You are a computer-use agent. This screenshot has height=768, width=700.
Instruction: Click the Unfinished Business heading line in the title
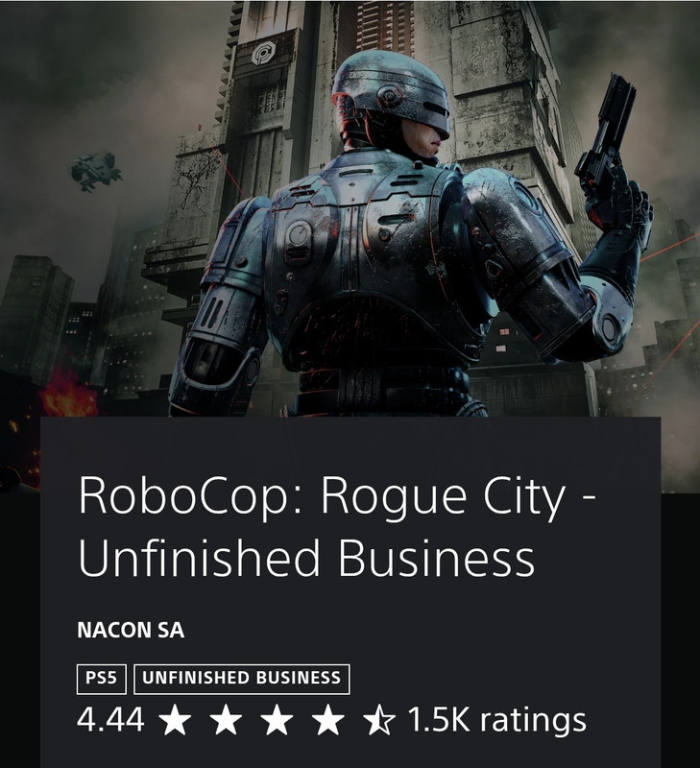(306, 558)
